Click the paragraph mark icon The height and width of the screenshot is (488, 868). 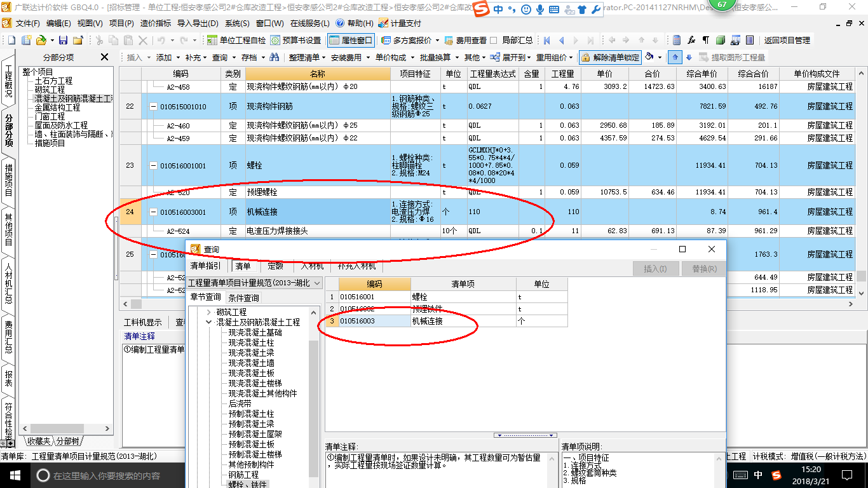(705, 40)
